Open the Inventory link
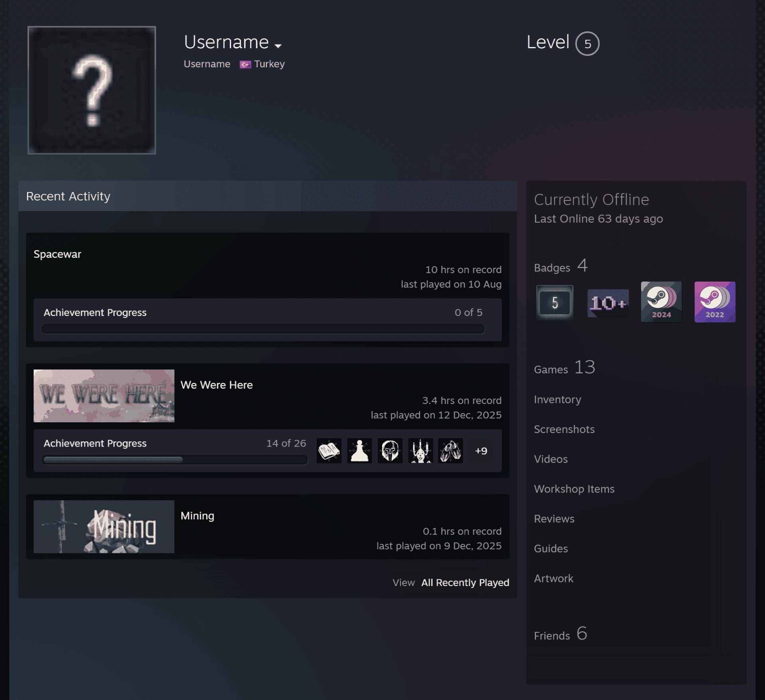 click(x=557, y=400)
